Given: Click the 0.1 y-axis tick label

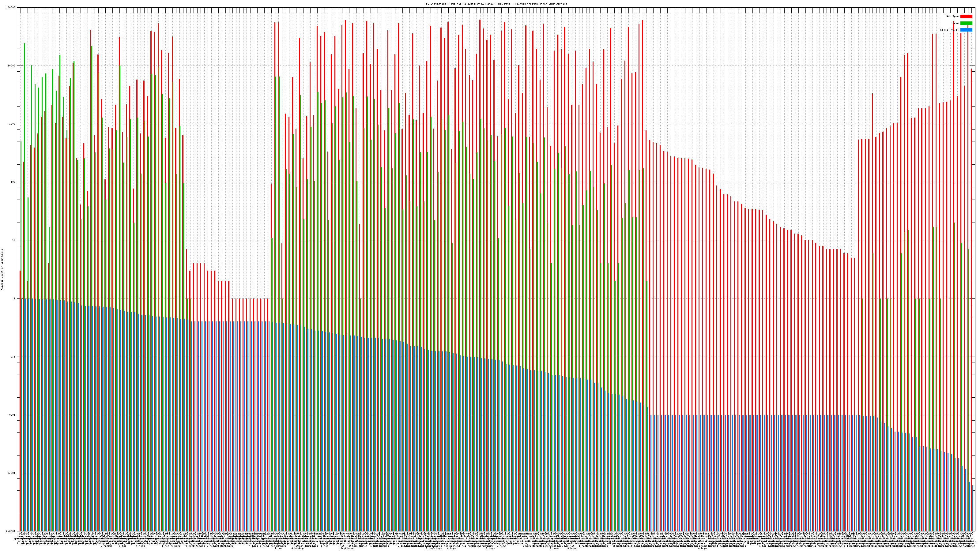Looking at the screenshot, I should click(13, 357).
